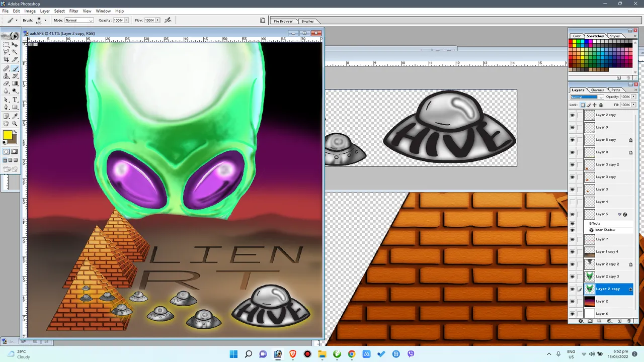This screenshot has height=362, width=644.
Task: Select the Zoom tool
Action: 15,123
